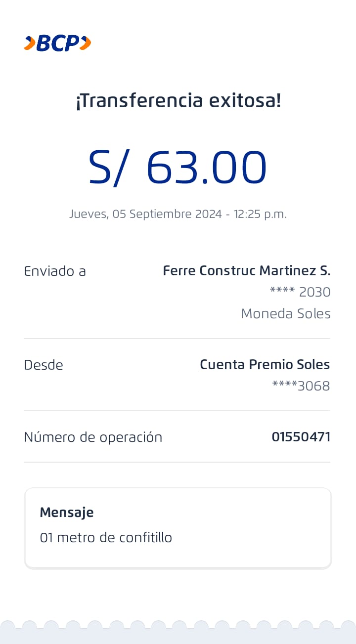Select operation number 01550471
Image resolution: width=356 pixels, height=644 pixels.
(x=301, y=437)
